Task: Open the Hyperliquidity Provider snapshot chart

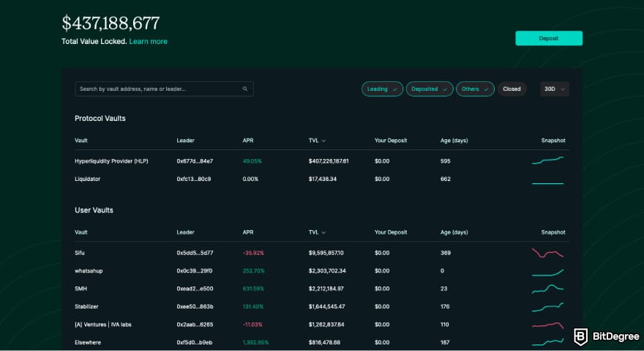Action: 548,160
